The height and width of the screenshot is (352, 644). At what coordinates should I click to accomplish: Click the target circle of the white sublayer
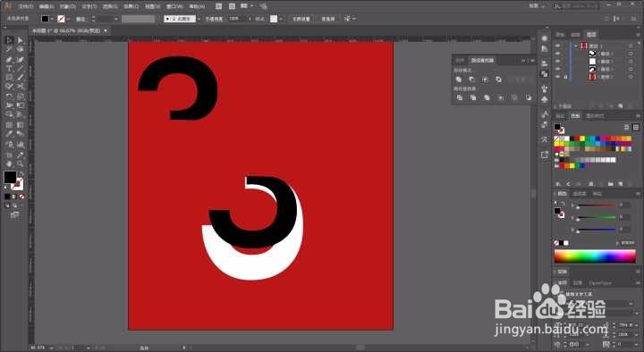pos(631,62)
